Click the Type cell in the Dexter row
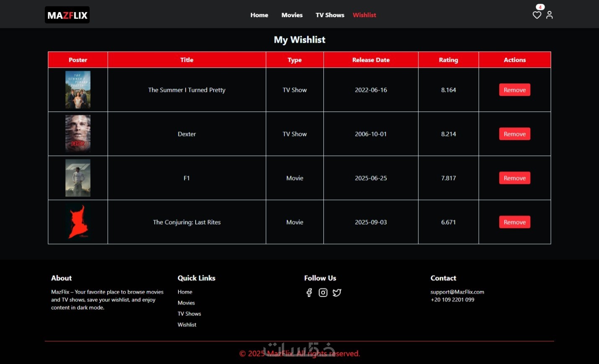Viewport: 599px width, 364px height. (295, 134)
